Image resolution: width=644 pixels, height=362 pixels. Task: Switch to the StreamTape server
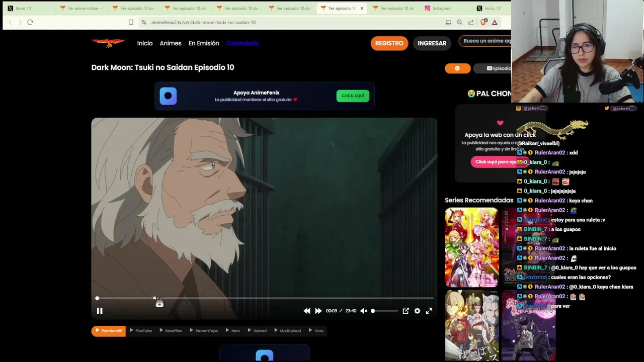[x=204, y=331]
